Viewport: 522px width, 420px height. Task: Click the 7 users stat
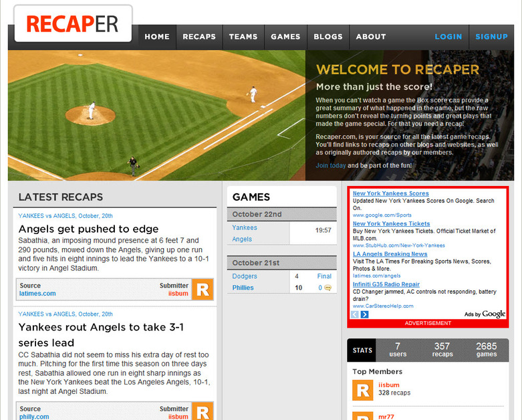click(x=398, y=350)
